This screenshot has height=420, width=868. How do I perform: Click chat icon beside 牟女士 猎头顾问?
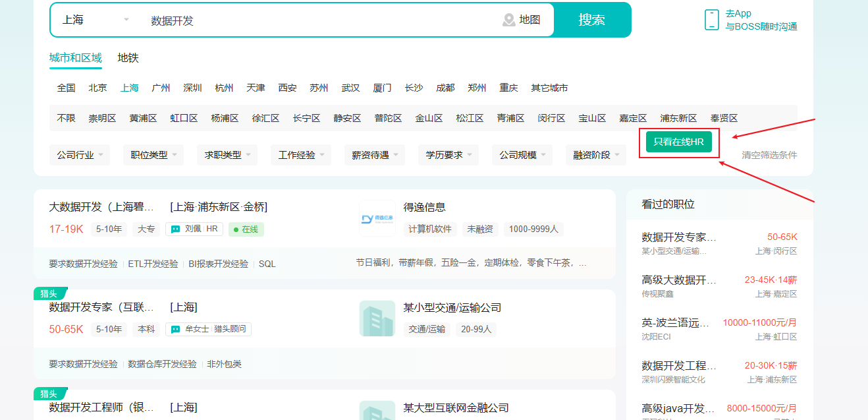point(176,329)
